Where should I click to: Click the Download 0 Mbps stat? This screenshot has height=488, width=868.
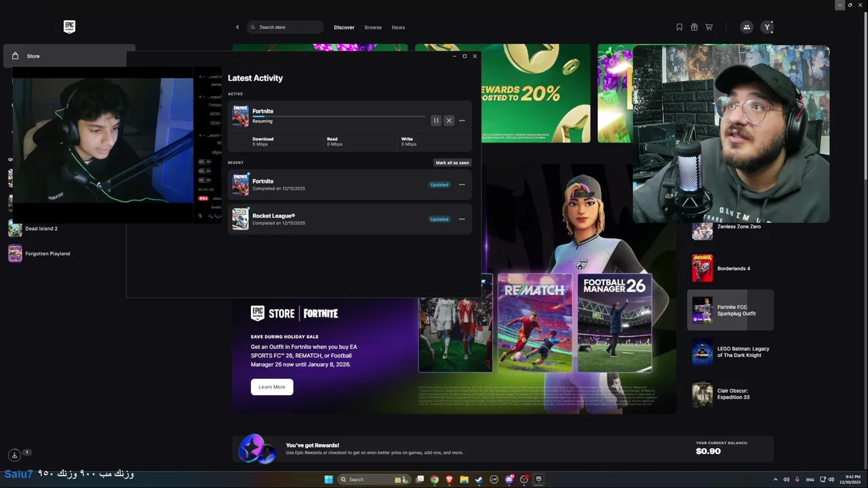point(263,142)
